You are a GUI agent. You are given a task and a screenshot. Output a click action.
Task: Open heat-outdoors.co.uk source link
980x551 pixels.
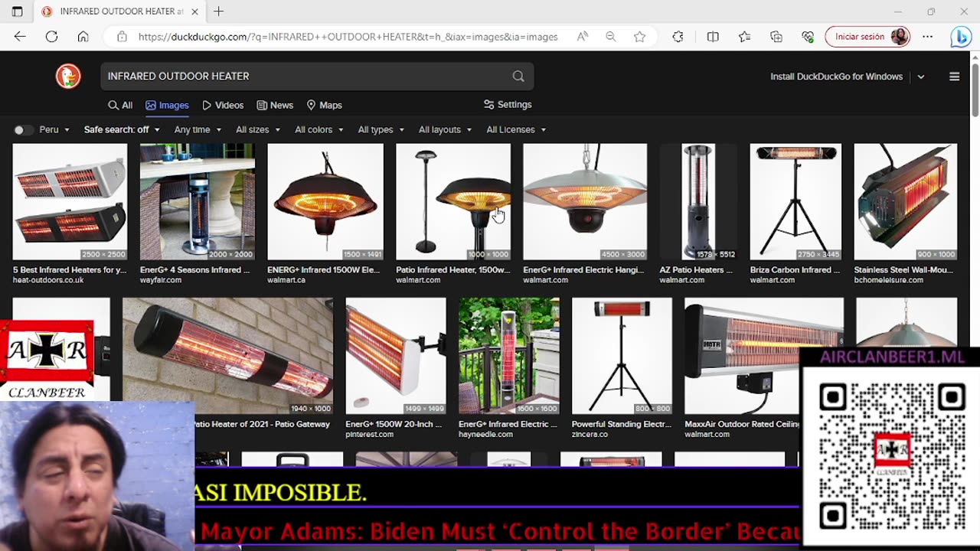(48, 280)
